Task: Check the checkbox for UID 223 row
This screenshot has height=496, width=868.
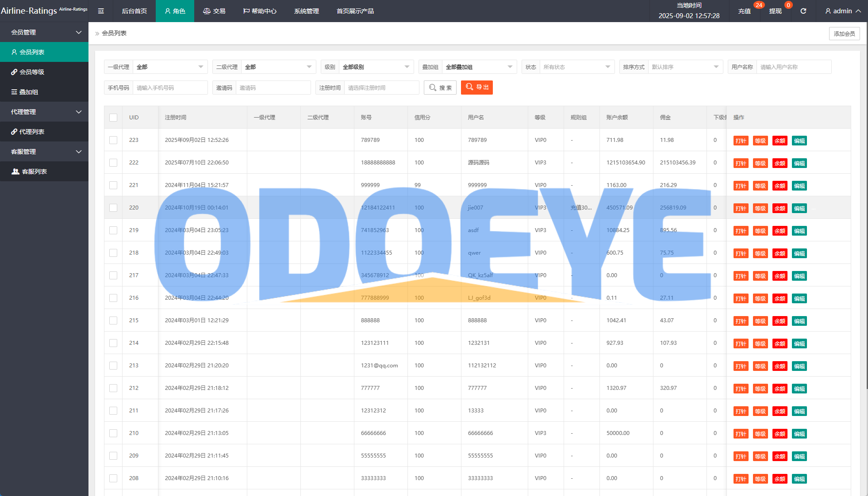Action: [x=113, y=140]
